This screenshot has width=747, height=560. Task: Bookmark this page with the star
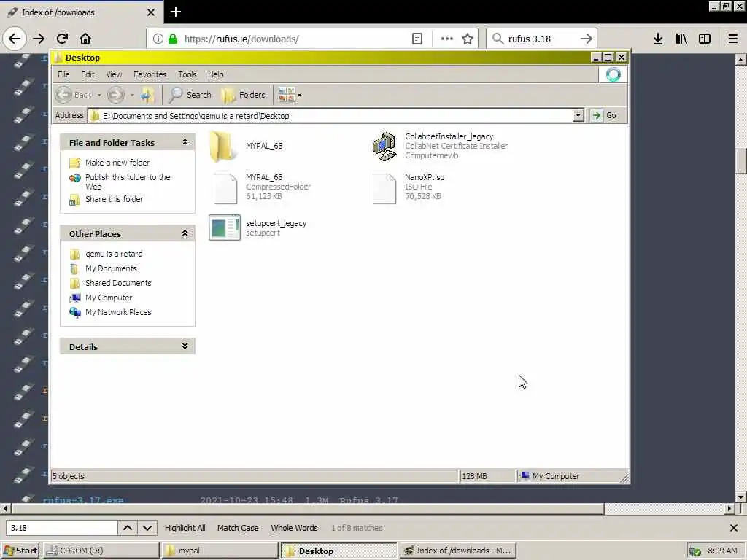(468, 39)
